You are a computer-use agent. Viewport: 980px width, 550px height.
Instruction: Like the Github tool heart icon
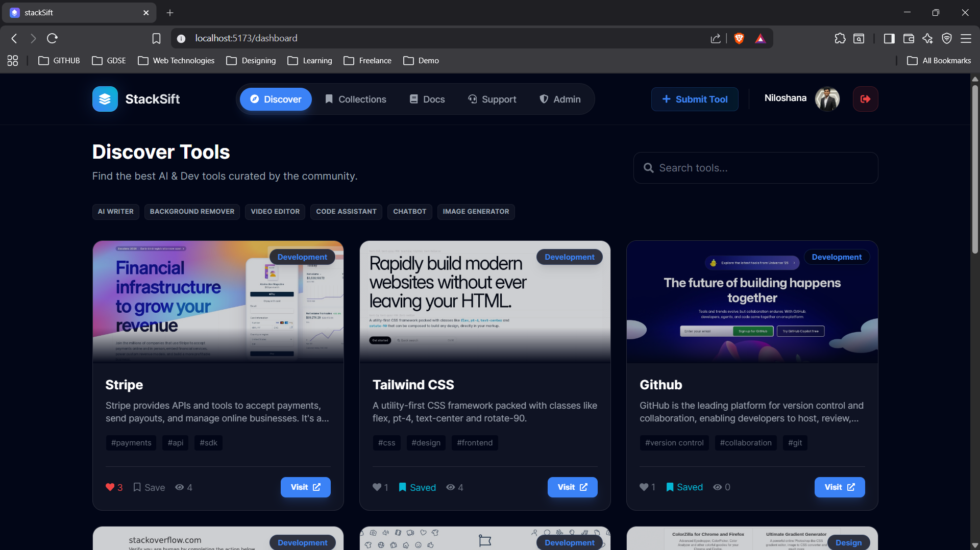click(644, 487)
